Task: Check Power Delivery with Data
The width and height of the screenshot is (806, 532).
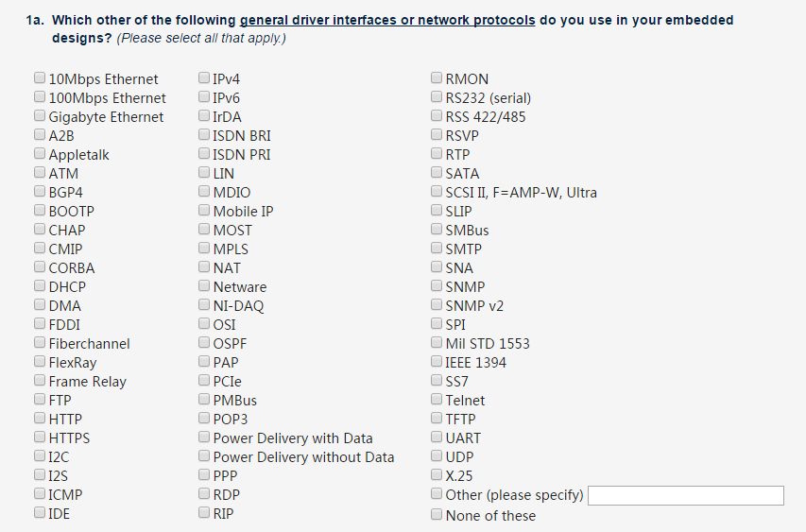Action: pos(204,437)
